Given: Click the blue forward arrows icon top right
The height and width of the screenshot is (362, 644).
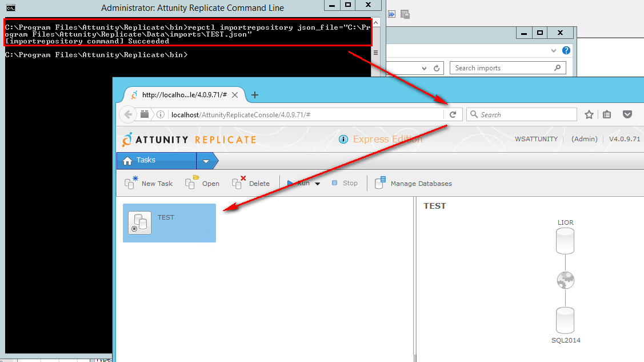Looking at the screenshot, I should point(392,14).
